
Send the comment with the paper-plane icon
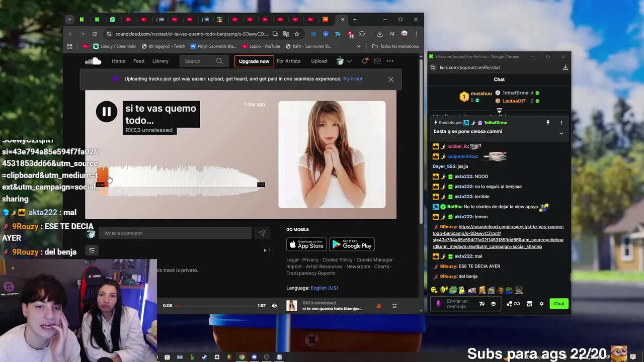[262, 233]
